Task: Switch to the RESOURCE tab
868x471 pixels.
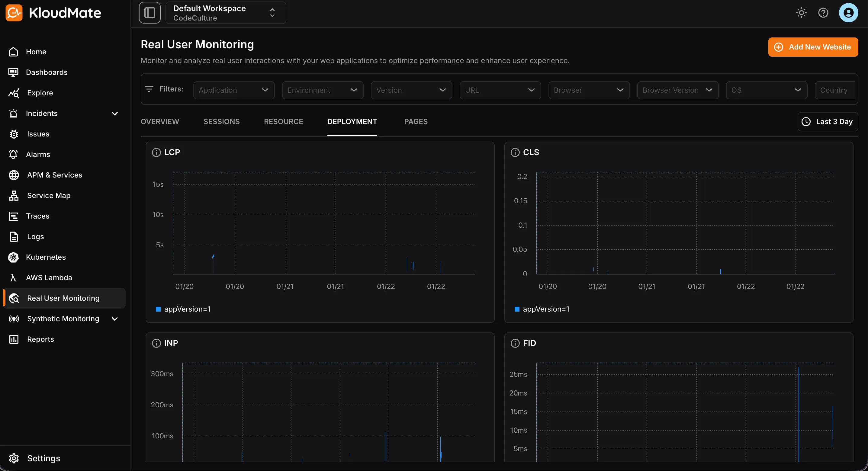Action: (283, 122)
